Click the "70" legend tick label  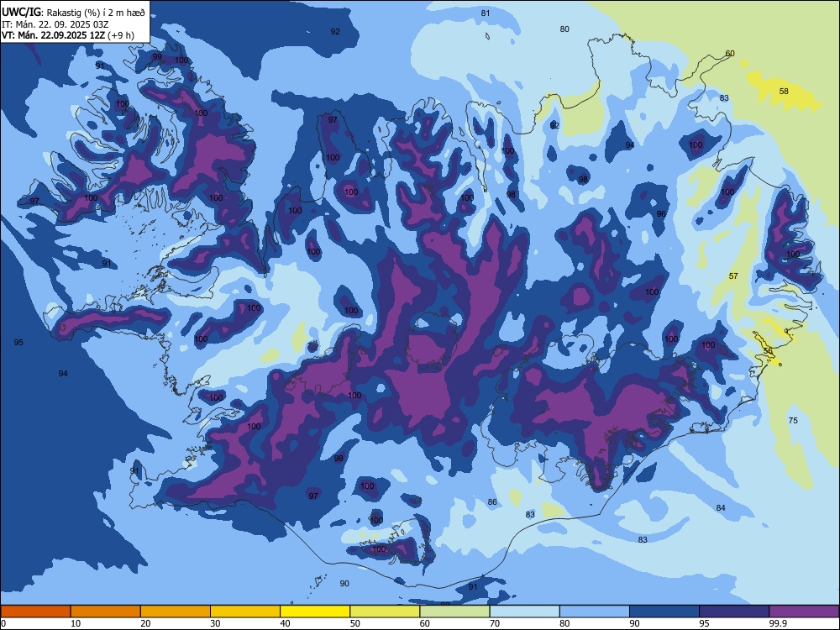tap(495, 623)
